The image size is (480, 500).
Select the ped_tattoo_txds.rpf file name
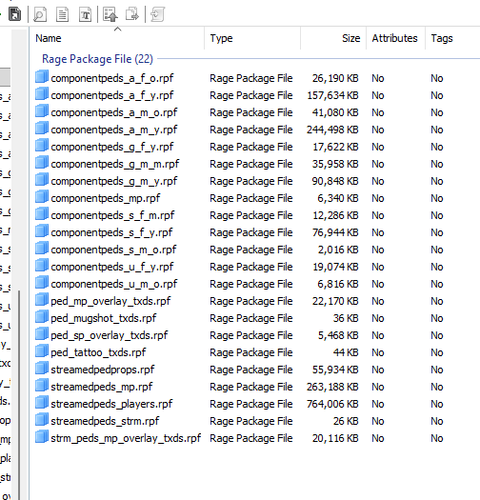pos(98,353)
